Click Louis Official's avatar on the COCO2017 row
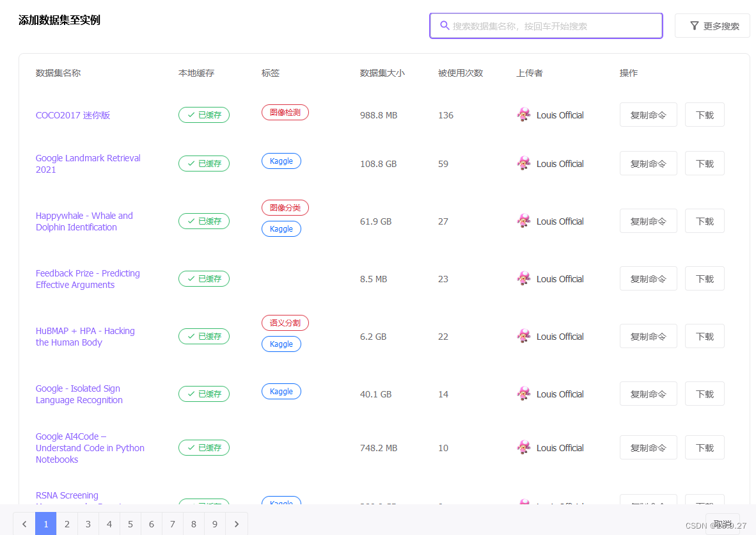 (x=524, y=115)
